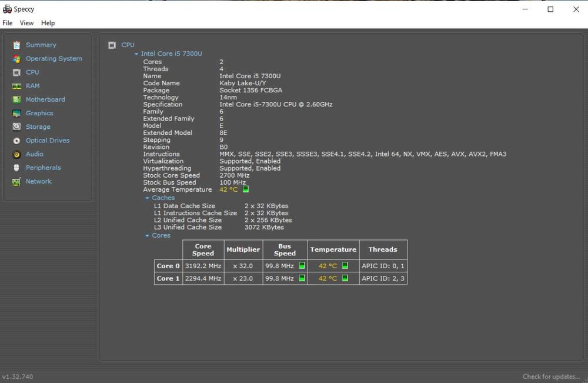Click Core 0 temperature indicator
The width and height of the screenshot is (588, 383).
tap(345, 265)
